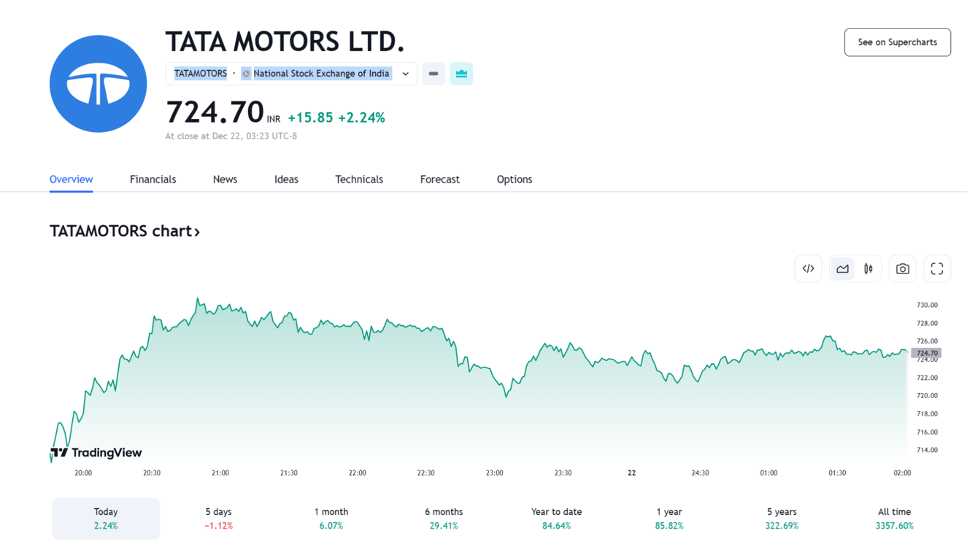
Task: Select the 1 month time range
Action: point(331,518)
